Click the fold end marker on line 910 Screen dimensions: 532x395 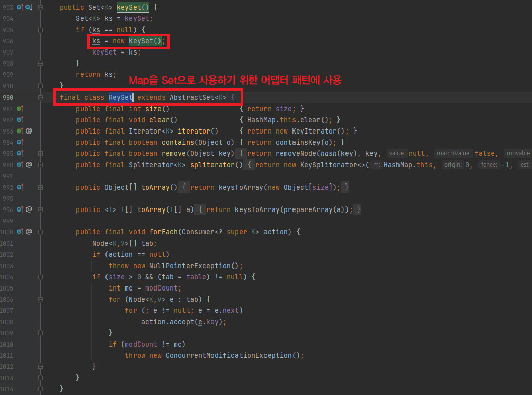click(x=40, y=86)
